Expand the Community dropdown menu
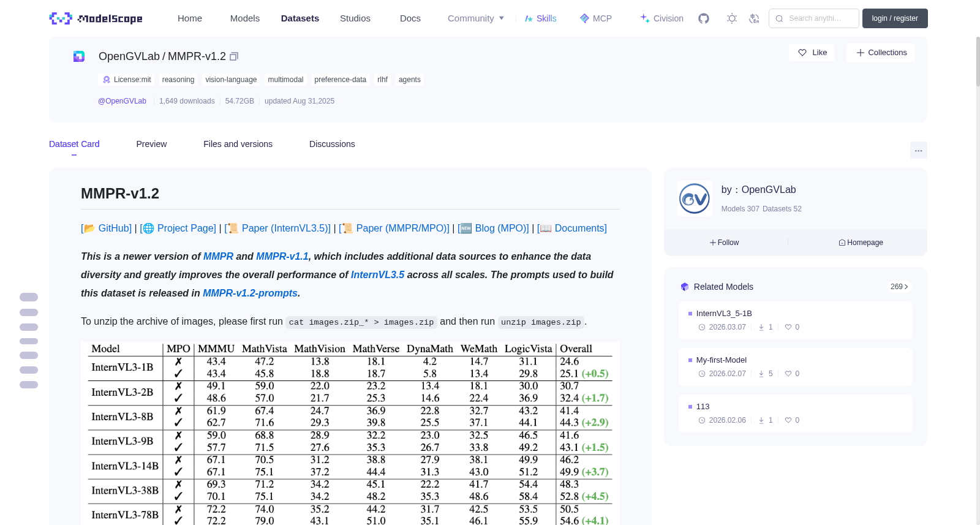Image resolution: width=980 pixels, height=525 pixels. [x=476, y=18]
